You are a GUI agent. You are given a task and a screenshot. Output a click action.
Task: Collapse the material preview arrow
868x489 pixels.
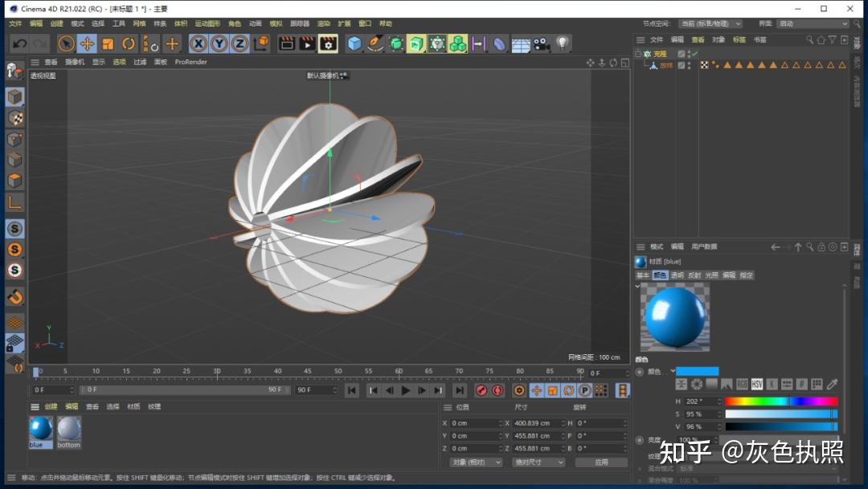click(x=637, y=286)
